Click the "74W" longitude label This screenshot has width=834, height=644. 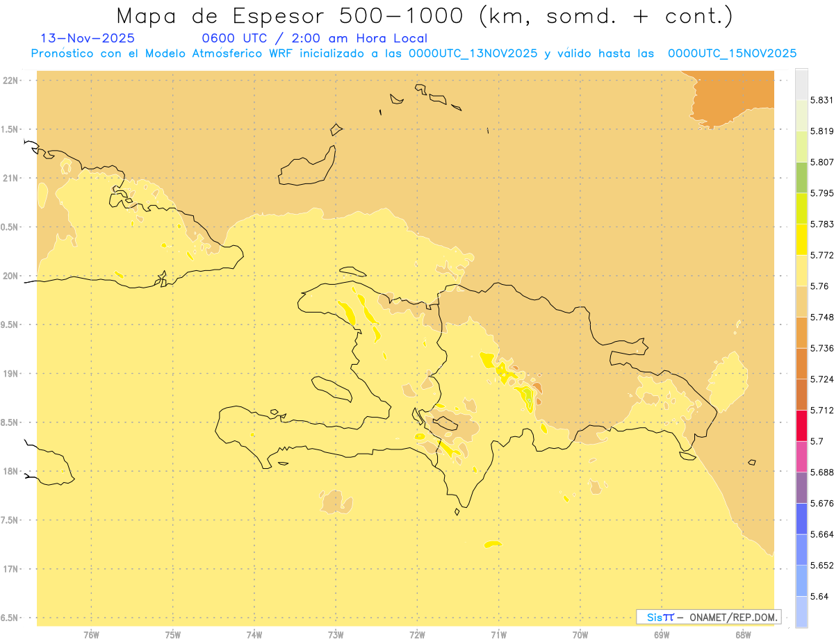254,635
